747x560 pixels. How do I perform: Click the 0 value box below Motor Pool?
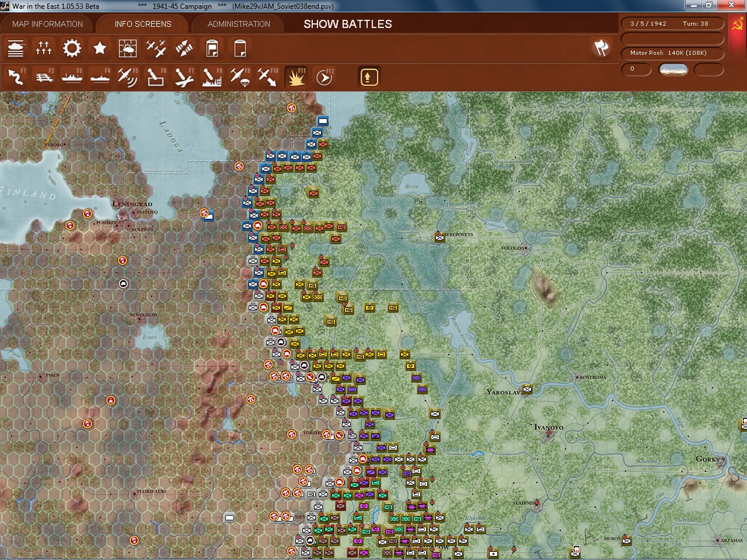coord(636,69)
